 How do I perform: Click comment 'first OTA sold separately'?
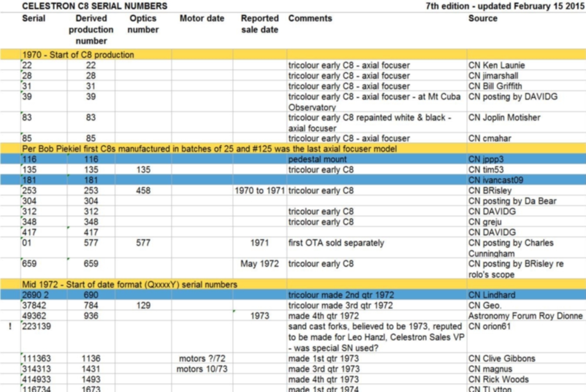336,243
